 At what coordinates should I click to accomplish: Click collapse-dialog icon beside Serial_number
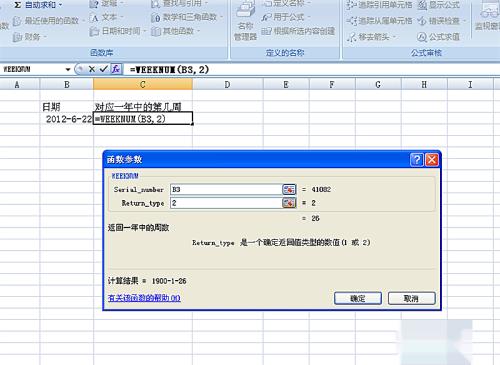[289, 189]
